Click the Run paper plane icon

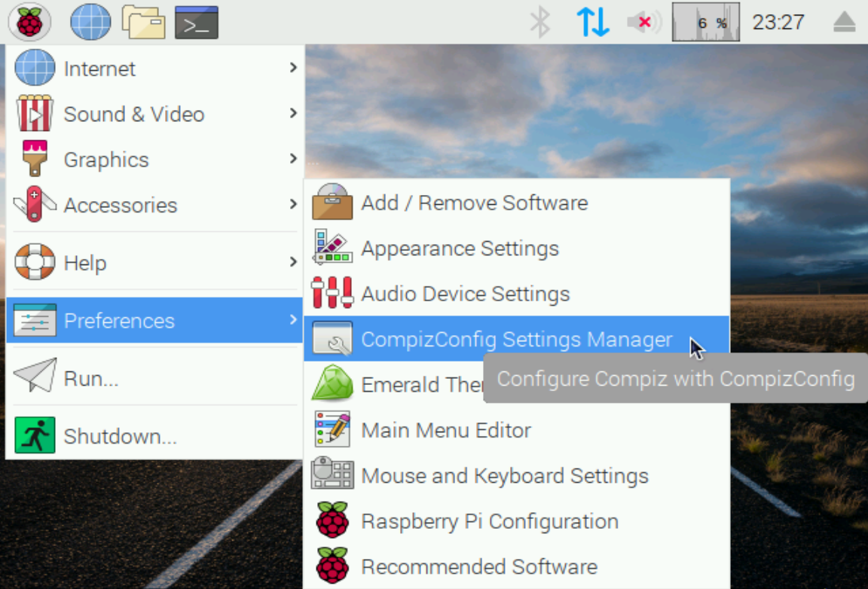(x=35, y=375)
